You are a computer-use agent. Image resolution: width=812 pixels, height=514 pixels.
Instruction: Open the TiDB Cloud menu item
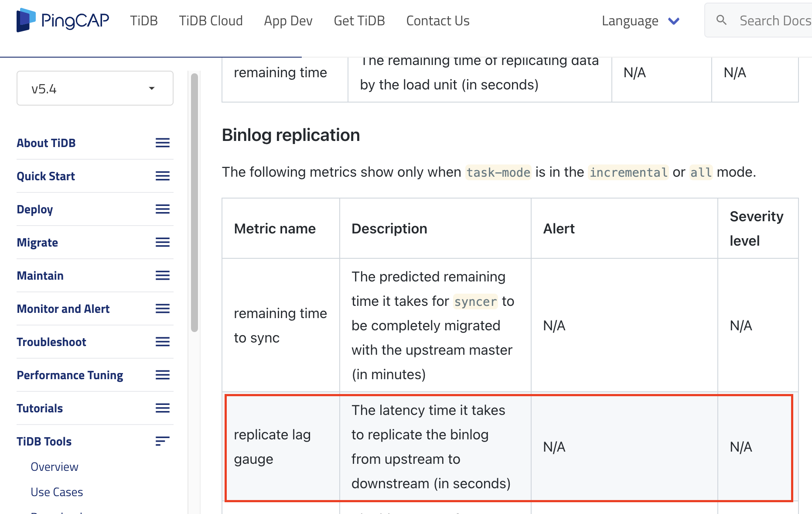[x=211, y=21]
